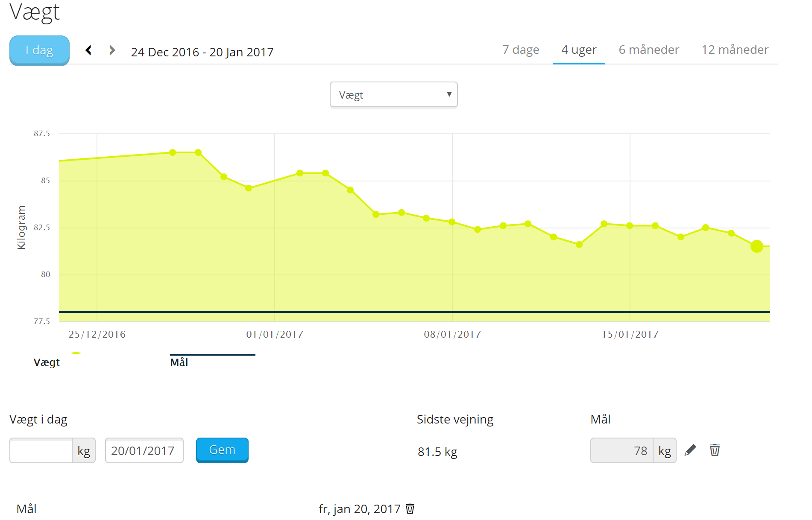Open the Vægt metric dropdown
The width and height of the screenshot is (812, 520).
coord(393,94)
